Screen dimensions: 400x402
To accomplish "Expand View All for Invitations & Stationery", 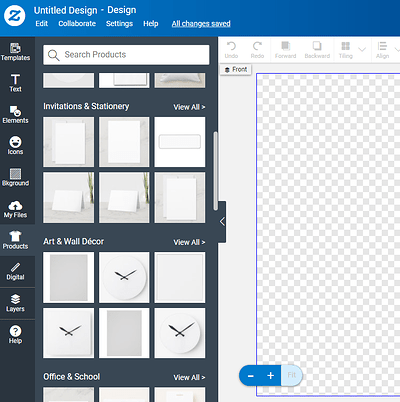I will (189, 107).
